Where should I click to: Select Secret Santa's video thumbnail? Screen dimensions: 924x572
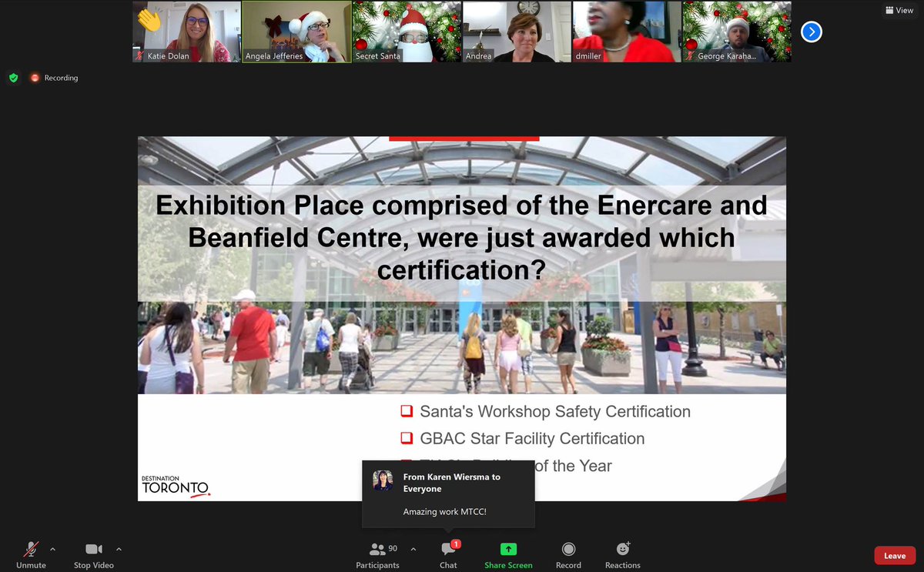click(407, 32)
